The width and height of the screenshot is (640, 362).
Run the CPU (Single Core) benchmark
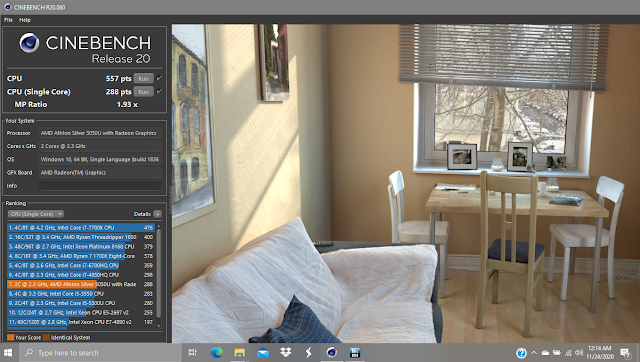[x=144, y=92]
